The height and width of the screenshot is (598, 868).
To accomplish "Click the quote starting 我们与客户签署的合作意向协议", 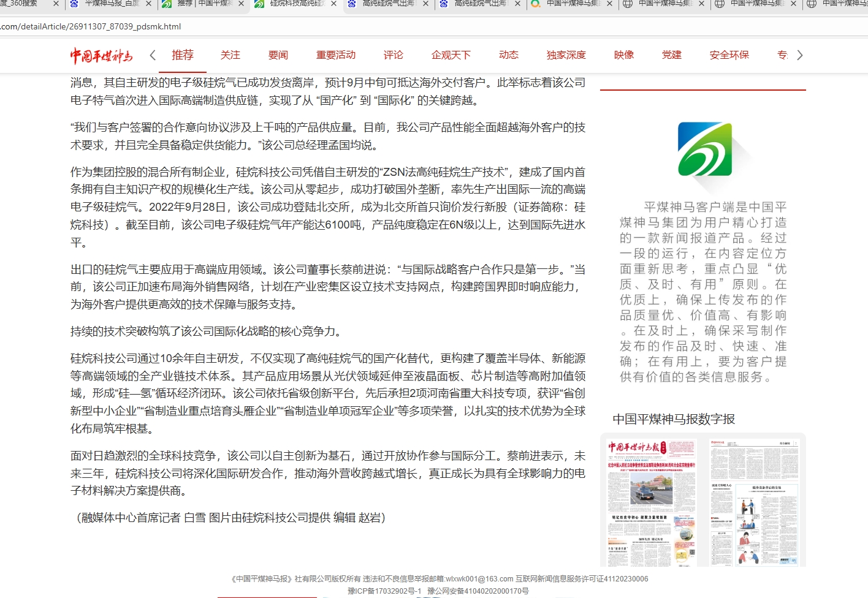I will pyautogui.click(x=328, y=136).
